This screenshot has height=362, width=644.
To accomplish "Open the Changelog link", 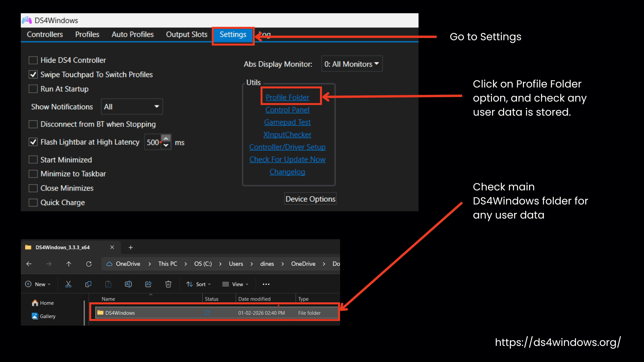I will pos(287,172).
